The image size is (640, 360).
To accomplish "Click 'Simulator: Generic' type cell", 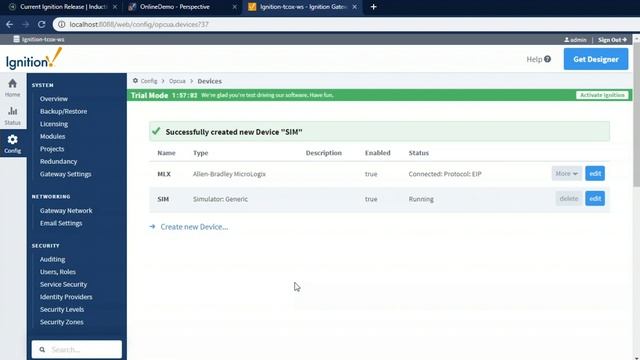I will tap(220, 199).
